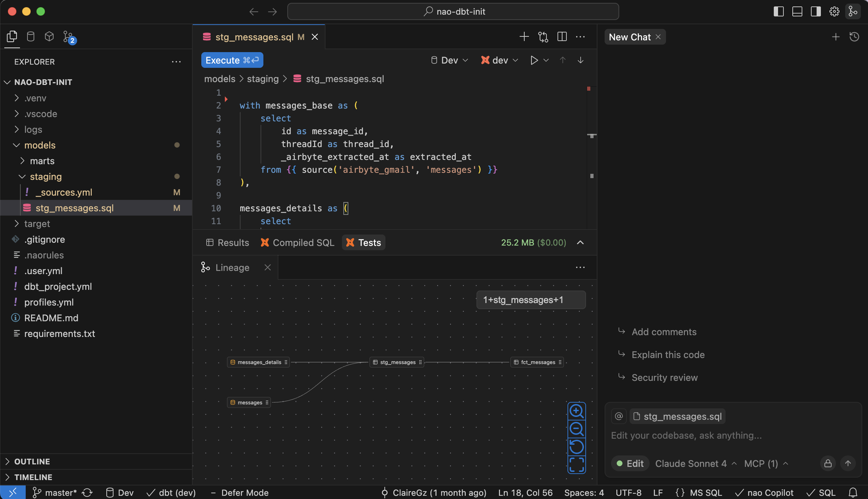868x499 pixels.
Task: Open the dbt package cube icon
Action: coord(49,36)
